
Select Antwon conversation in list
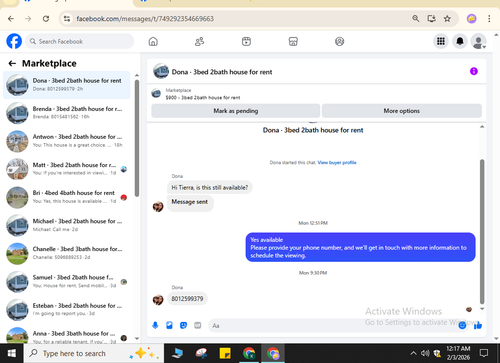point(67,141)
